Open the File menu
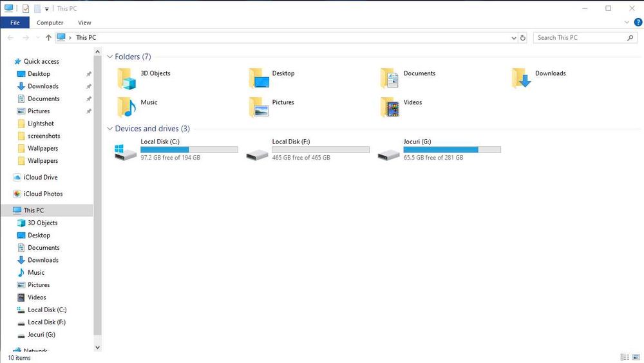 (15, 23)
